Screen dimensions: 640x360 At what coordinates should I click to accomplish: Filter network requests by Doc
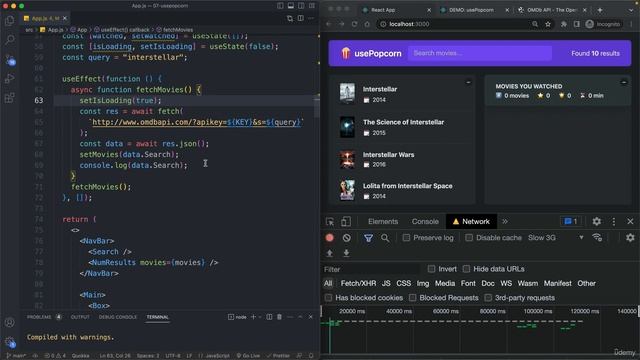click(488, 283)
